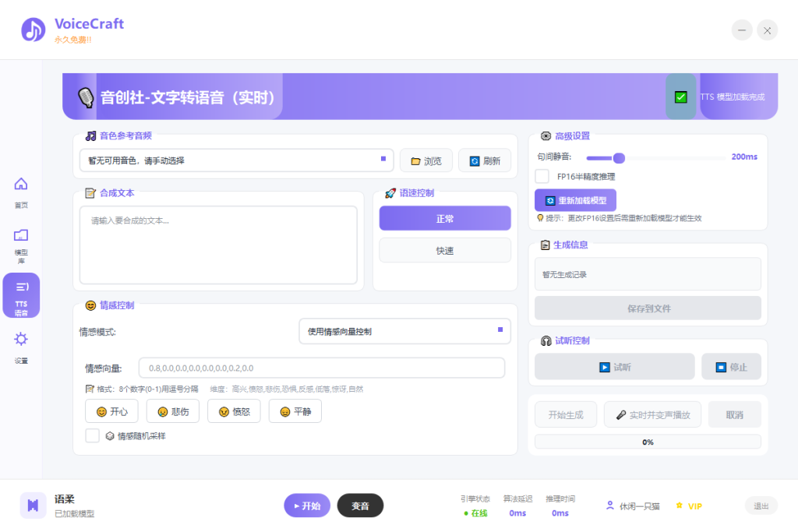Click the 退出 logout button
The image size is (798, 532).
(761, 506)
